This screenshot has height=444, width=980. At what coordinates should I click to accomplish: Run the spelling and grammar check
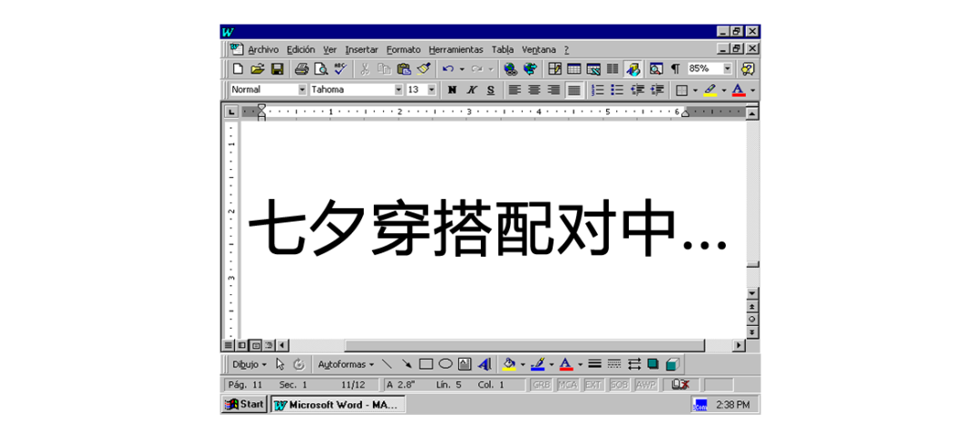pyautogui.click(x=340, y=69)
